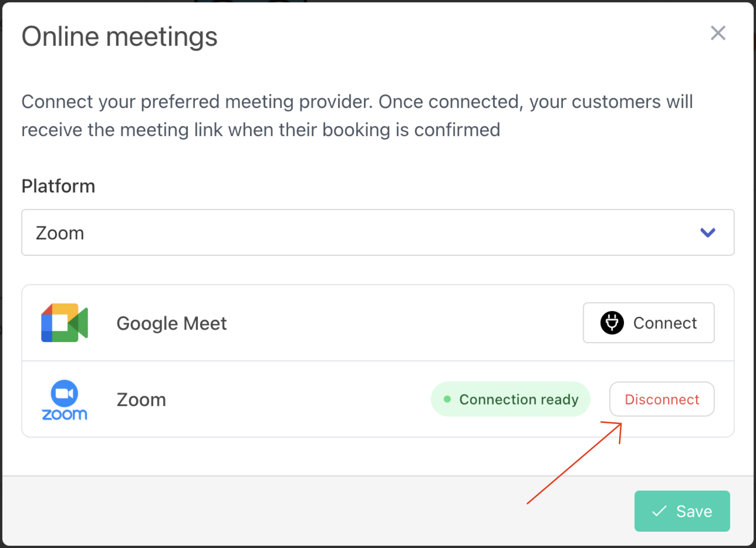The height and width of the screenshot is (548, 756).
Task: Click the green status dot near Connection ready
Action: (448, 399)
